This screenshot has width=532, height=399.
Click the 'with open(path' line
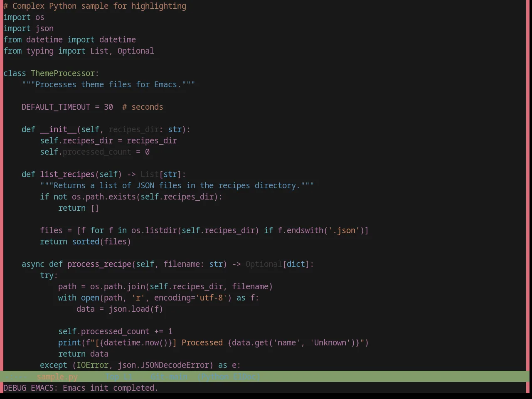pos(158,298)
